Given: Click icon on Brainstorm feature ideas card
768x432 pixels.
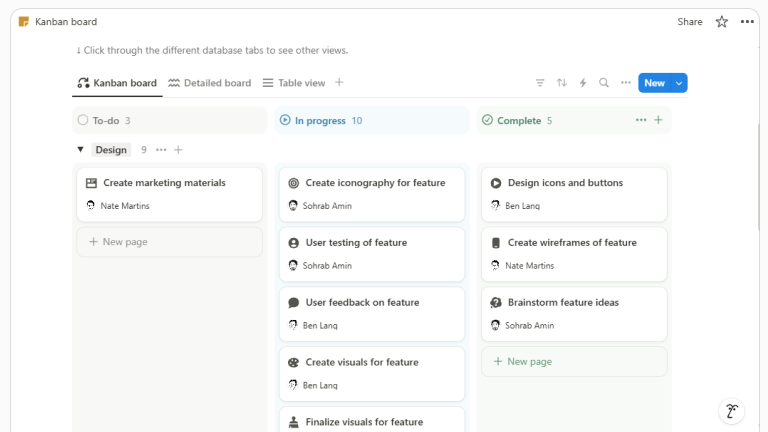Looking at the screenshot, I should point(496,303).
